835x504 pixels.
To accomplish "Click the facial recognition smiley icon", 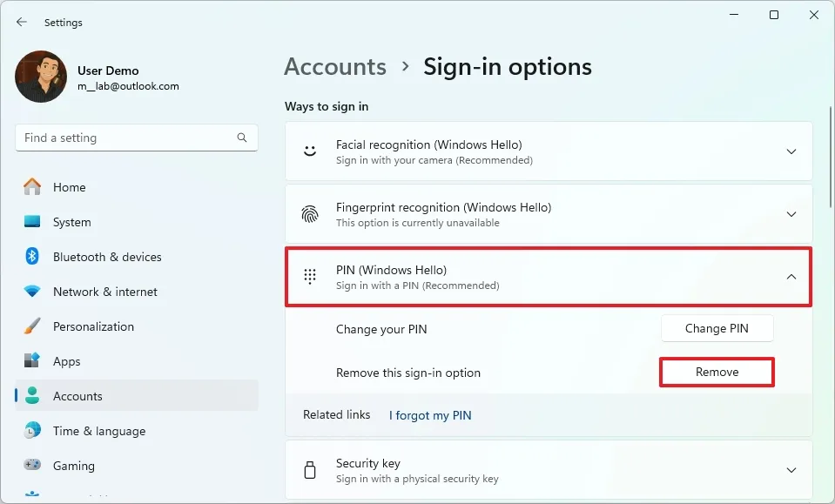I will [309, 151].
